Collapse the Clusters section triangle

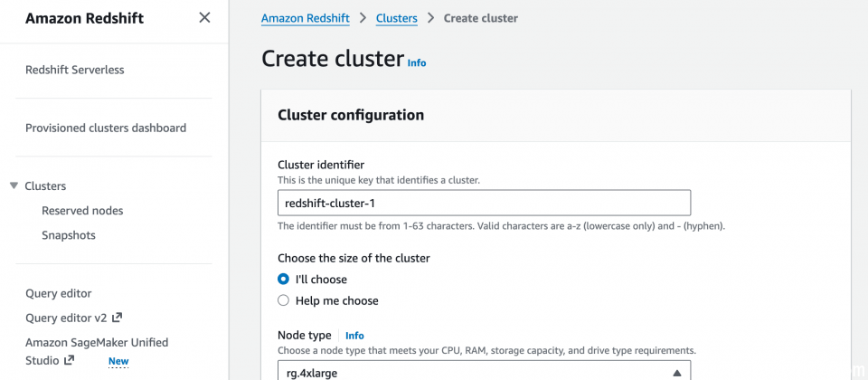pos(14,185)
